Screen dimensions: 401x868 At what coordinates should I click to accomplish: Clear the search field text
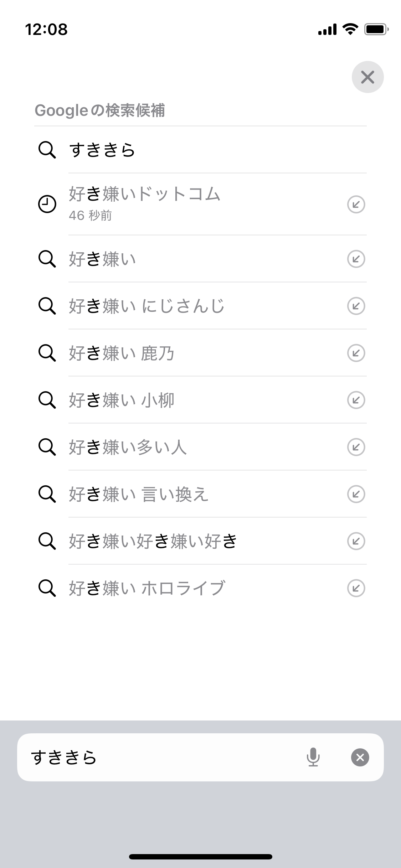click(x=360, y=757)
